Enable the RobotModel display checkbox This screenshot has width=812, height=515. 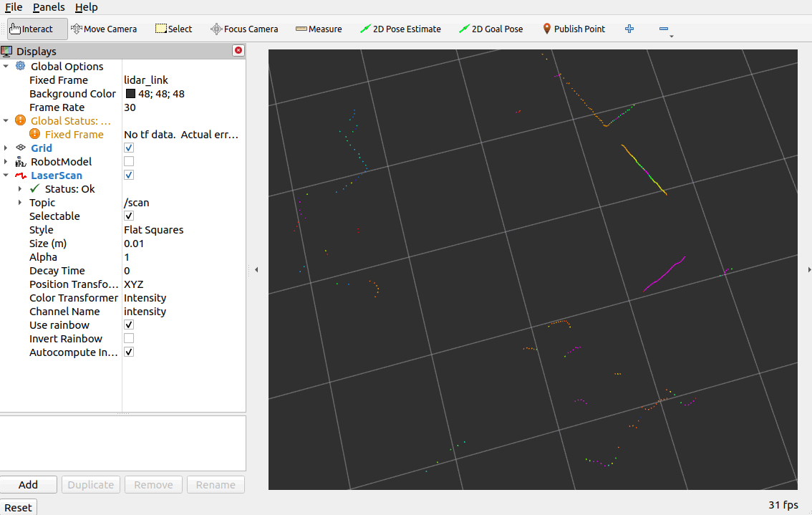coord(129,161)
